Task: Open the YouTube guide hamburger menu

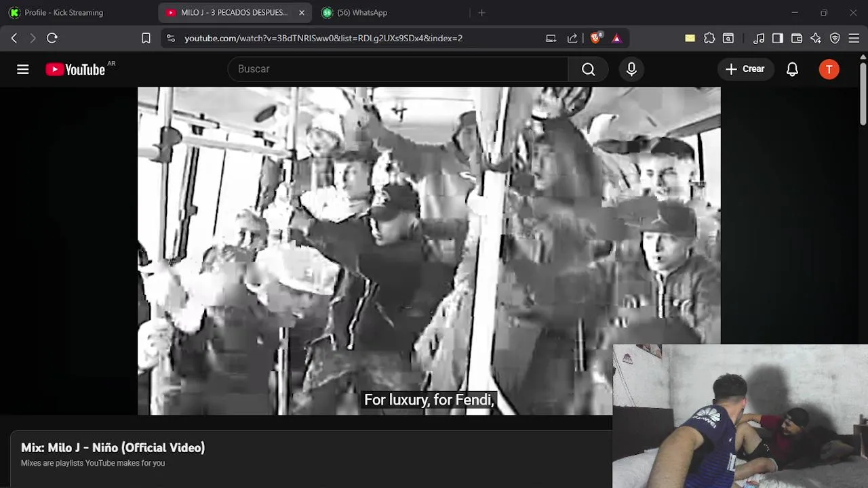Action: coord(23,69)
